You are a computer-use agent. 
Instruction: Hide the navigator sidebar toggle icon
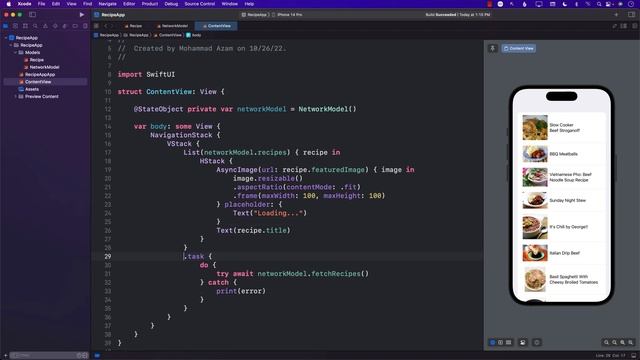click(32, 15)
